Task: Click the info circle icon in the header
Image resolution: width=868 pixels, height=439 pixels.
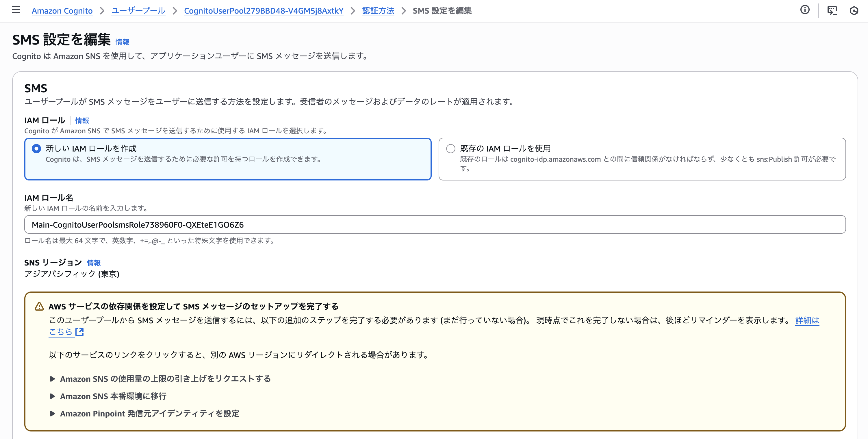Action: (805, 10)
